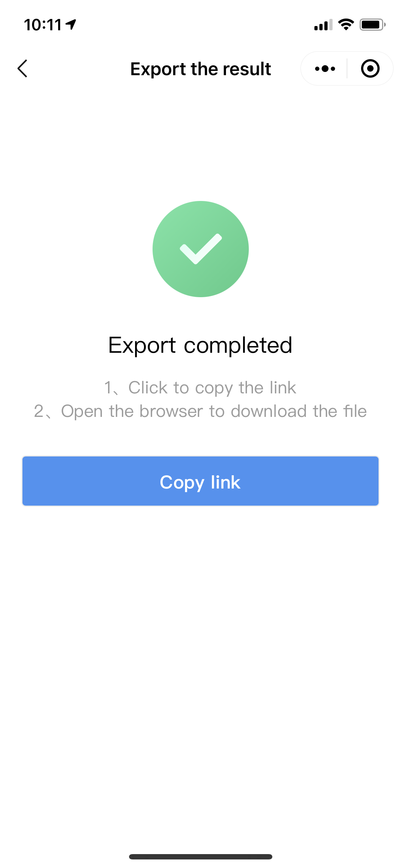This screenshot has height=868, width=401.
Task: Go back using the left chevron arrow
Action: 22,68
